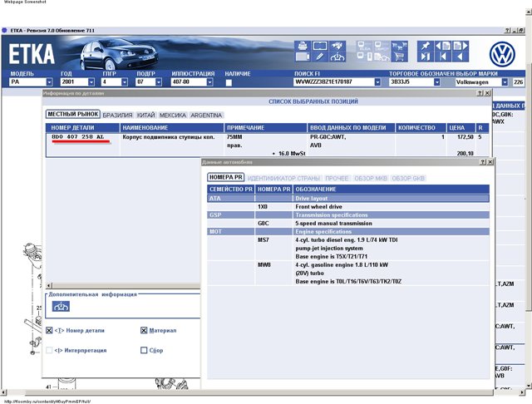Screen dimensions: 532x404
Task: Click the ATA Drive layout family row
Action: (x=348, y=199)
